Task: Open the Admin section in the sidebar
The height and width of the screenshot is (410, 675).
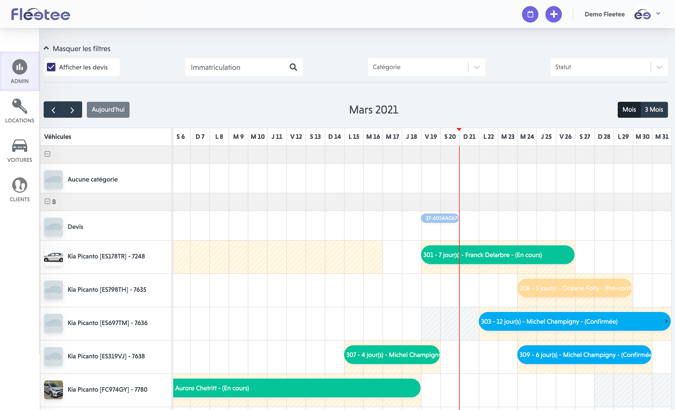Action: pyautogui.click(x=20, y=71)
